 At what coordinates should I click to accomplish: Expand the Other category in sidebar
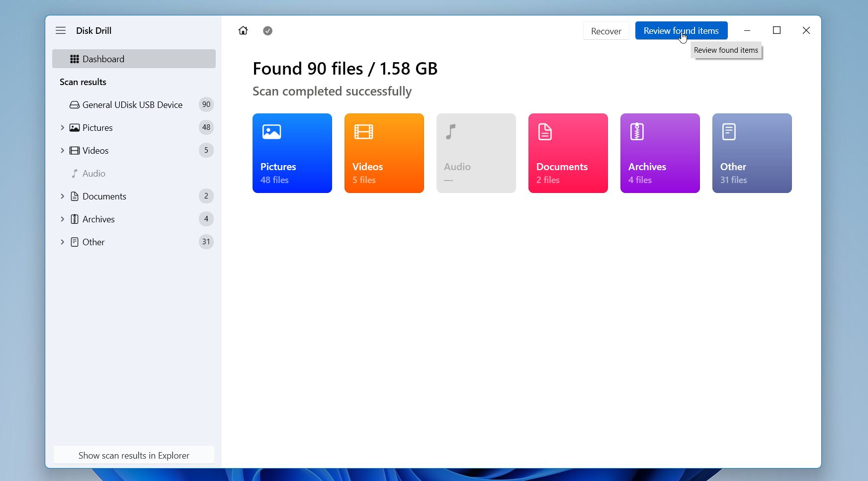[63, 242]
